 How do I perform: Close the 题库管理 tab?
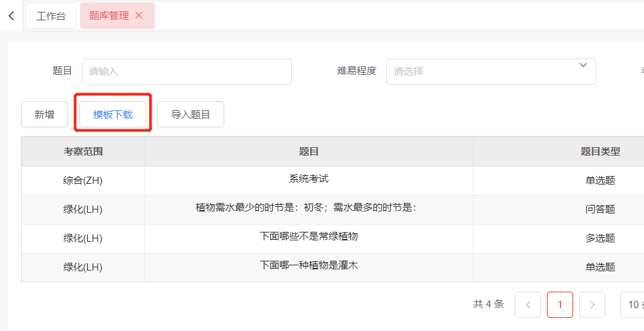[139, 16]
